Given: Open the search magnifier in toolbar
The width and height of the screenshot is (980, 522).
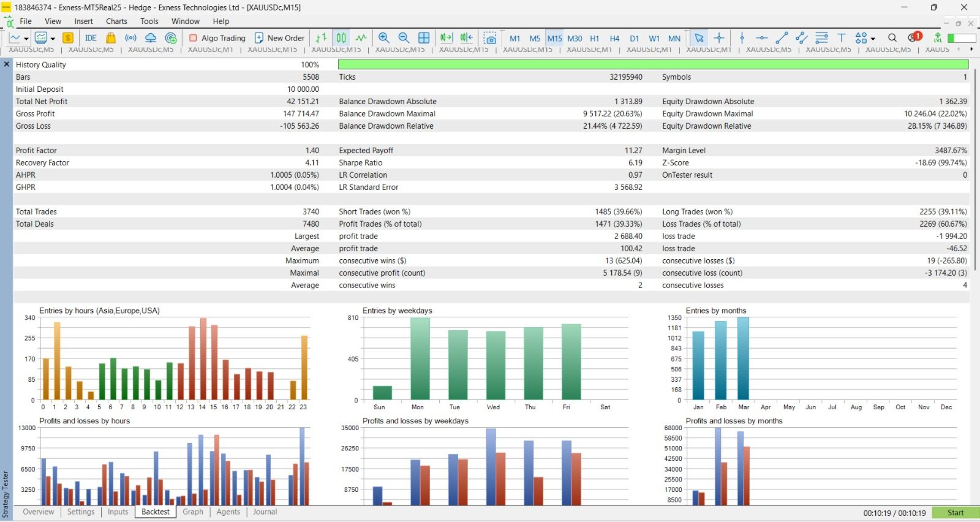Looking at the screenshot, I should pos(892,38).
